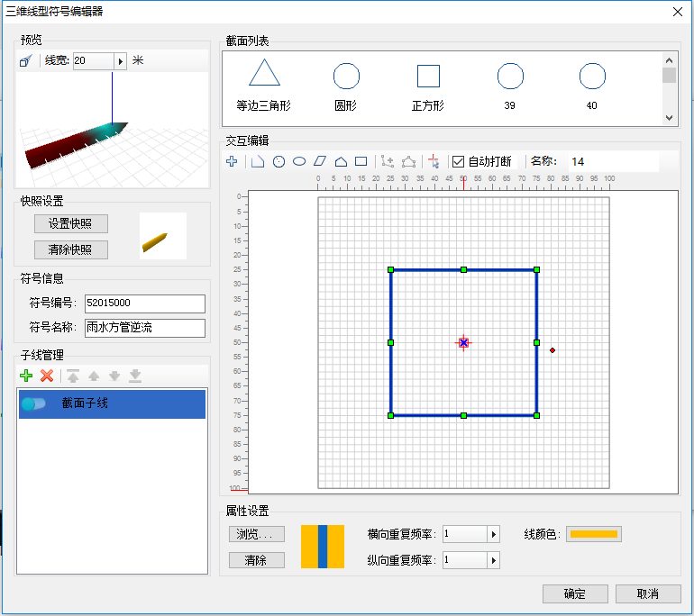The height and width of the screenshot is (616, 694).
Task: Click the snapshot thumbnail image
Action: tap(163, 236)
